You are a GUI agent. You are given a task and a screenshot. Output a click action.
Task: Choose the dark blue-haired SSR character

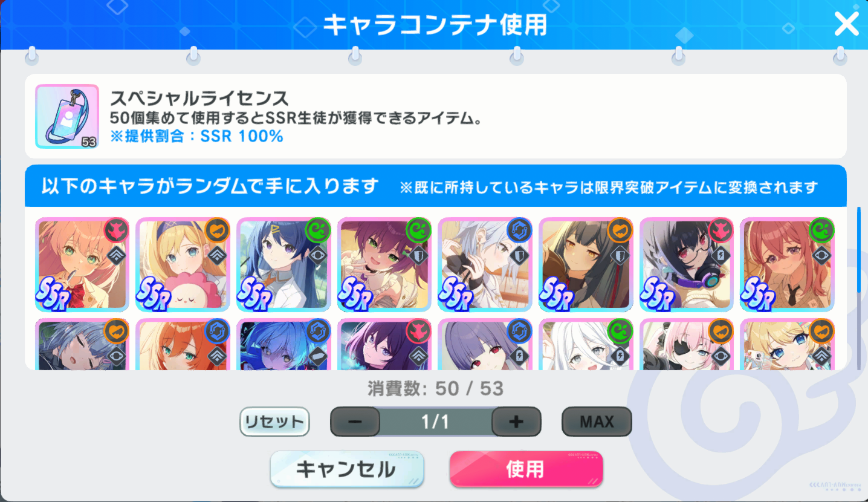[283, 265]
